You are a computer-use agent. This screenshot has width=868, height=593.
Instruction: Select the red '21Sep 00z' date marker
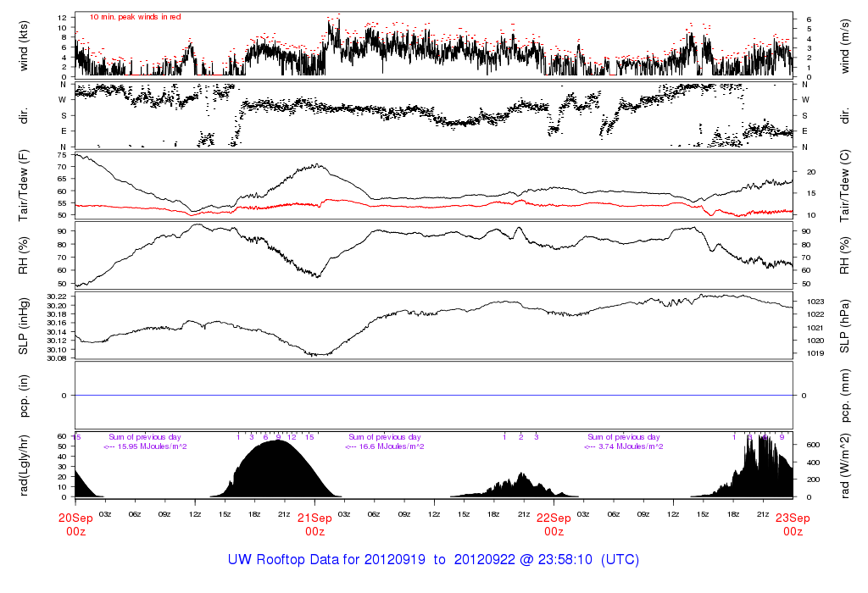(x=314, y=524)
